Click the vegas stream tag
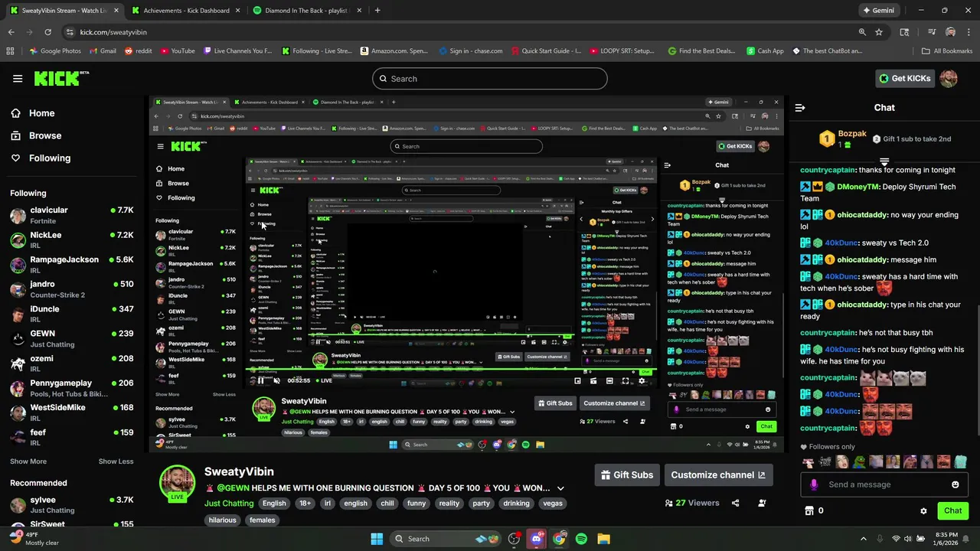This screenshot has height=551, width=980. [553, 504]
